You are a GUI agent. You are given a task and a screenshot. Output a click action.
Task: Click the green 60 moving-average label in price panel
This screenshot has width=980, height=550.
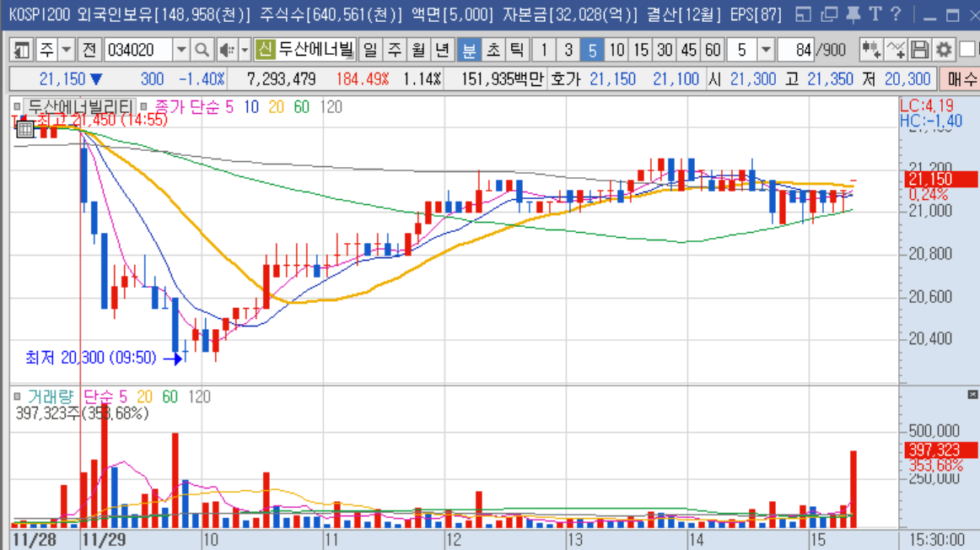tap(302, 107)
